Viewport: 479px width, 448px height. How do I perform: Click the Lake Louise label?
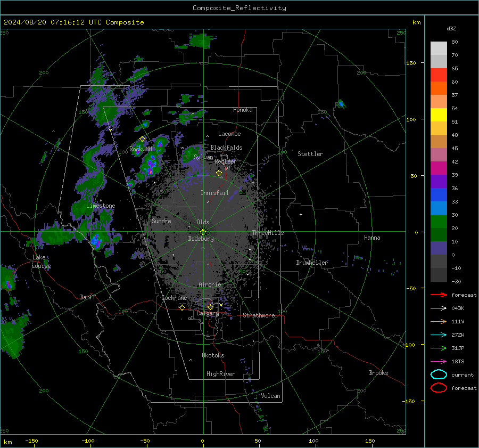click(x=41, y=262)
